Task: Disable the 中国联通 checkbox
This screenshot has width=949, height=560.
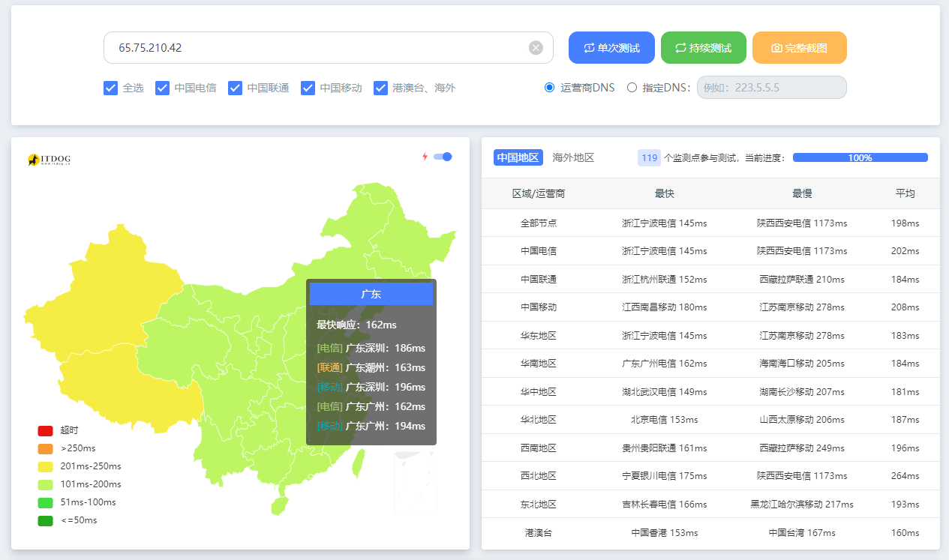Action: 235,88
